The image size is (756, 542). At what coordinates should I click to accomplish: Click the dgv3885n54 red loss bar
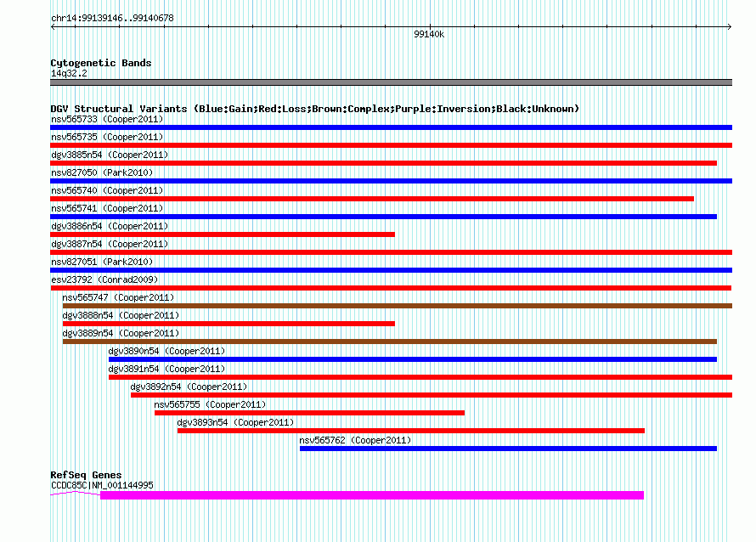pos(383,163)
